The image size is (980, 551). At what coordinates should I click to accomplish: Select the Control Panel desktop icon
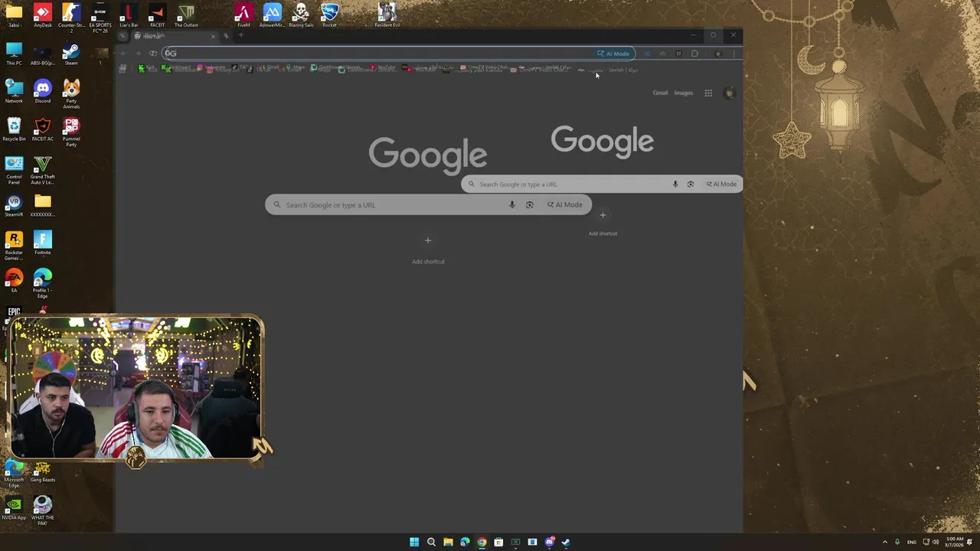point(14,170)
